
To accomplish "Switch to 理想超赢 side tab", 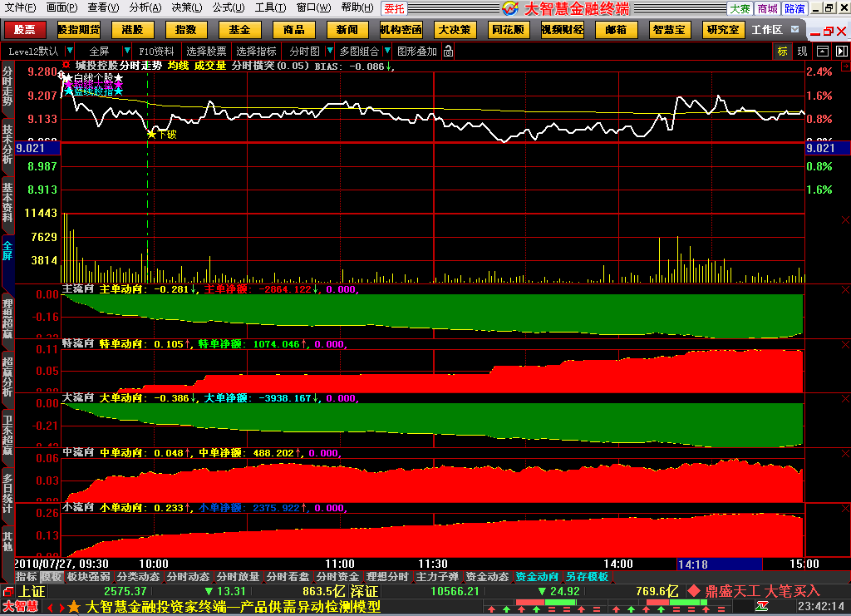I will 7,318.
